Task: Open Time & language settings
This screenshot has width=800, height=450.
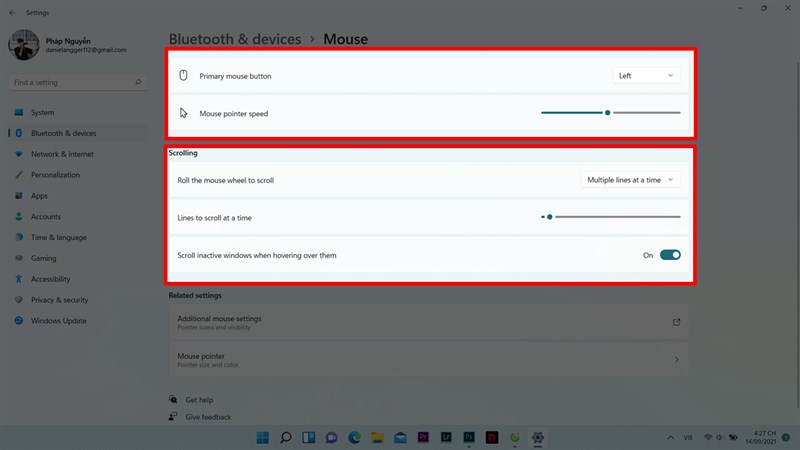Action: pos(78,237)
